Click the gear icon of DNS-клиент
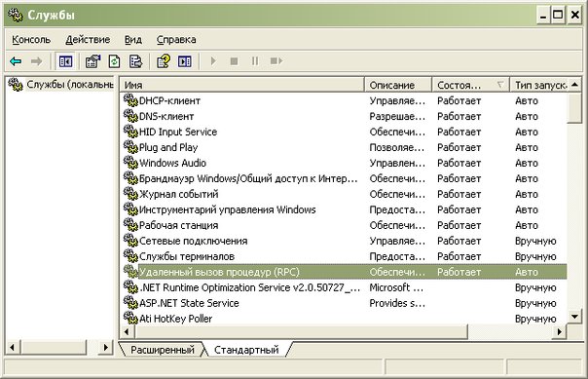Viewport: 588px width, 379px height. tap(130, 116)
